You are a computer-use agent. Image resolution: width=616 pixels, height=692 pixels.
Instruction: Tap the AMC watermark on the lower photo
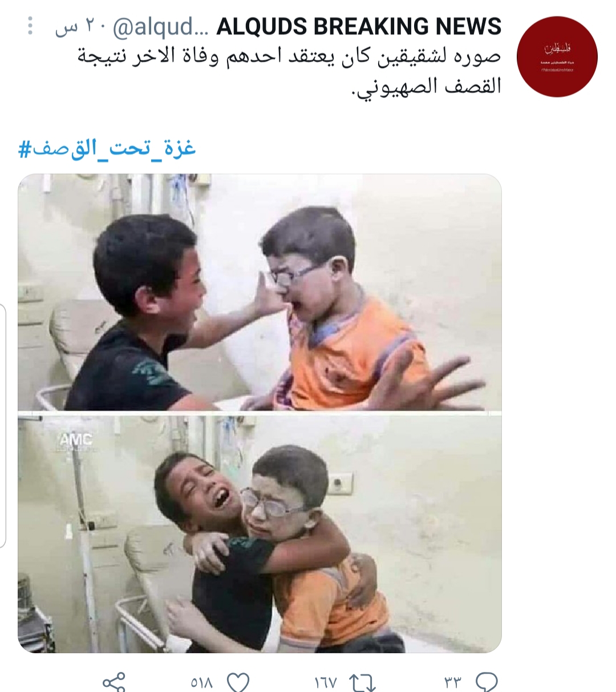tap(76, 439)
